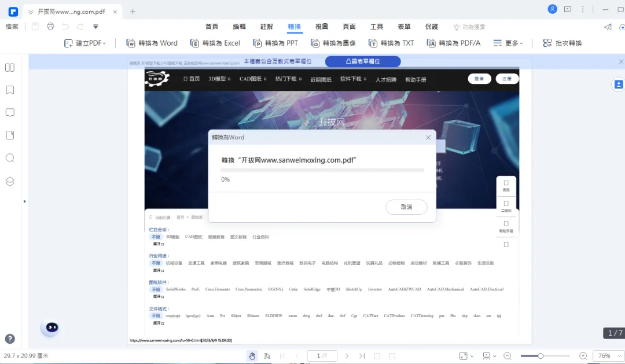Dismiss the form field notification bar
The height and width of the screenshot is (364, 625).
(621, 61)
